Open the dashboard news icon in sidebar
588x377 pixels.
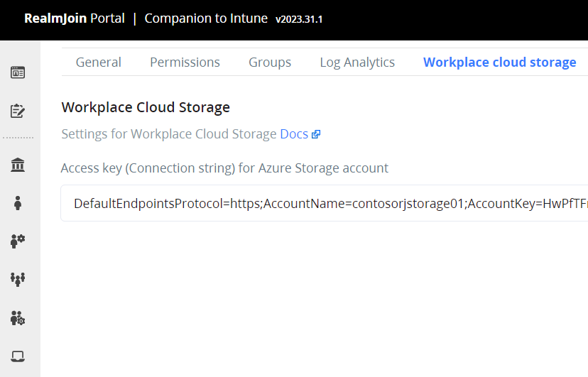pos(18,72)
